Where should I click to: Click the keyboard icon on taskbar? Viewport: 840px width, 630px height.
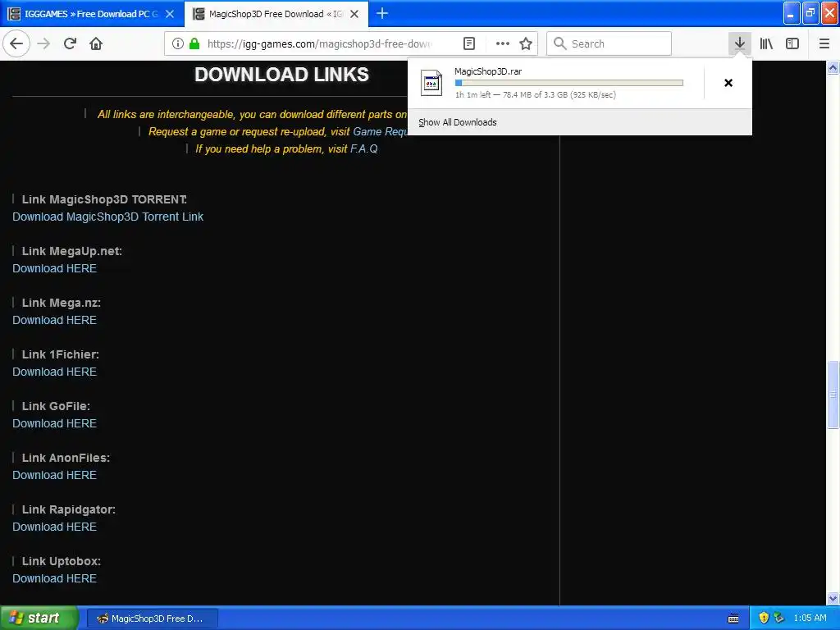coord(733,619)
